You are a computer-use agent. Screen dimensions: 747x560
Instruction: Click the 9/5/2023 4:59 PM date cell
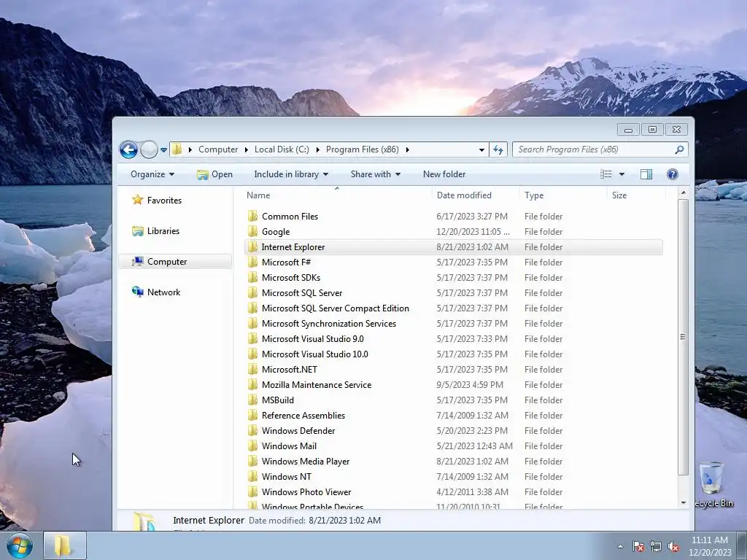point(470,385)
